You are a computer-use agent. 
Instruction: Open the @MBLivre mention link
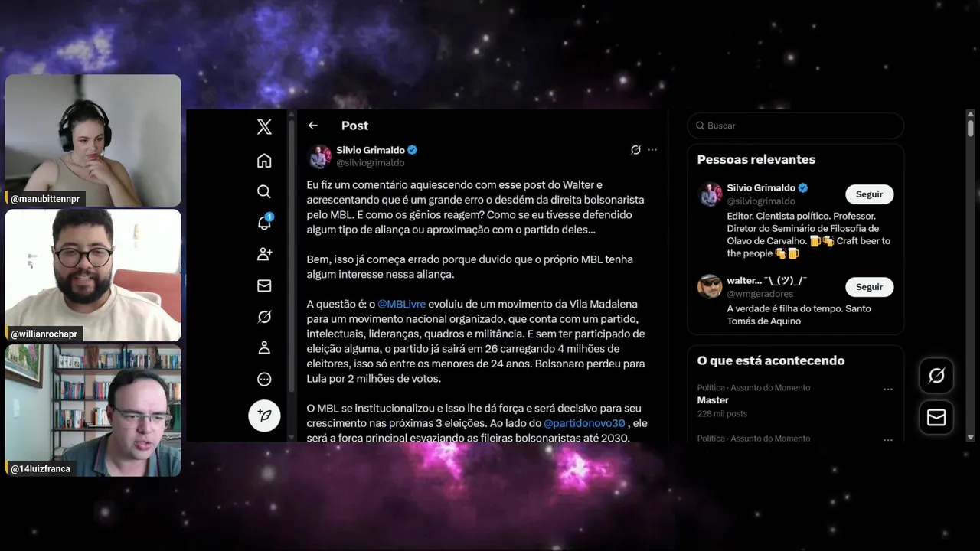tap(401, 304)
